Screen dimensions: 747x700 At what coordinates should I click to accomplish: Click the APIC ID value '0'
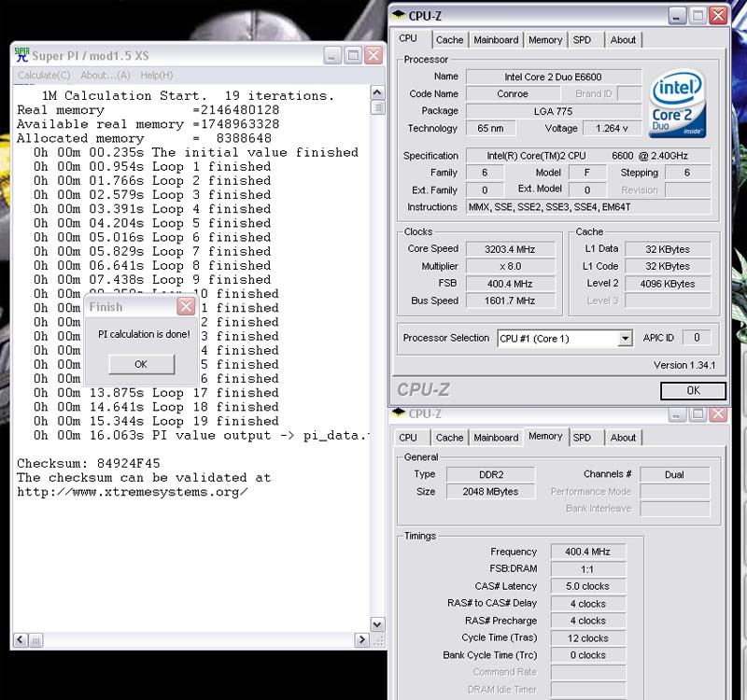697,338
